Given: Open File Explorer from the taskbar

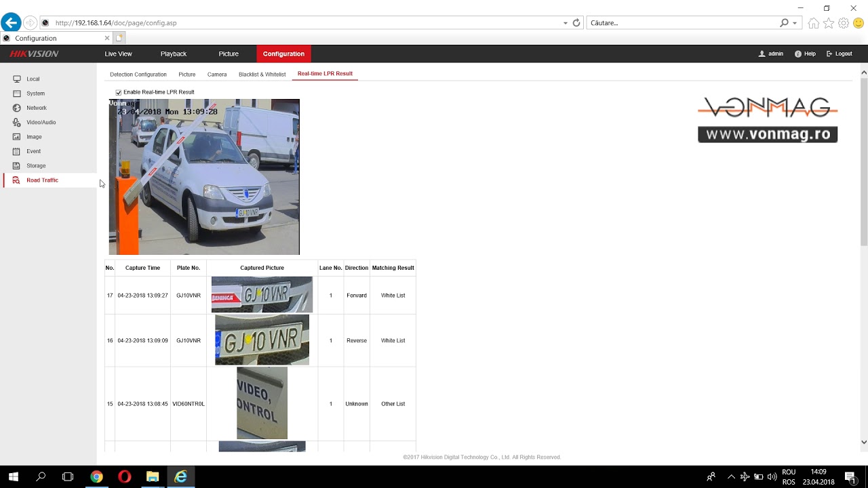Looking at the screenshot, I should (153, 477).
